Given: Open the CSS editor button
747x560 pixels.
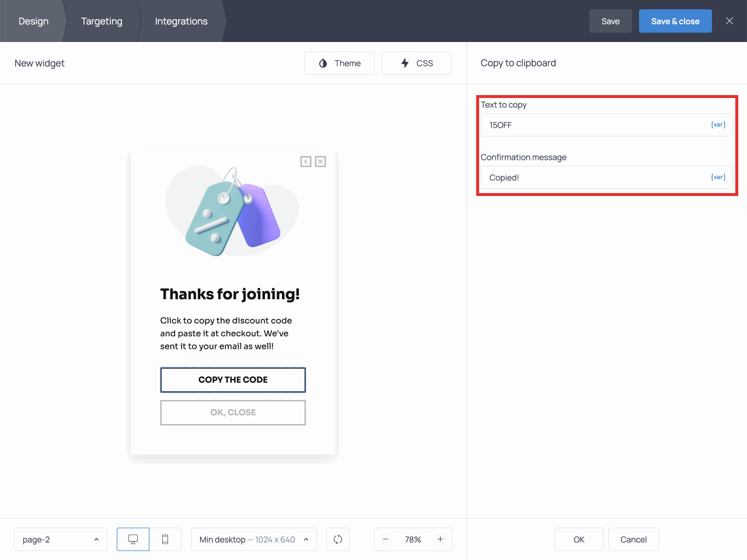Looking at the screenshot, I should click(416, 63).
